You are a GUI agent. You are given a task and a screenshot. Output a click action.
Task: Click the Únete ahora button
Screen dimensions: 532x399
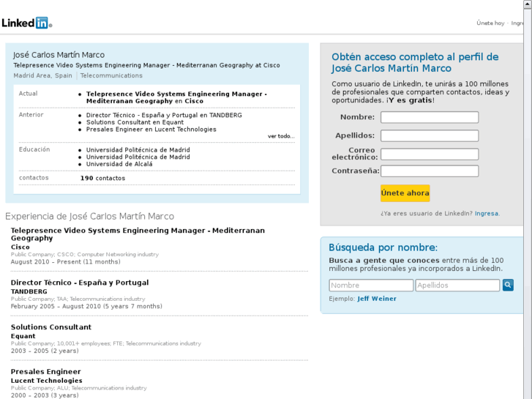(405, 193)
